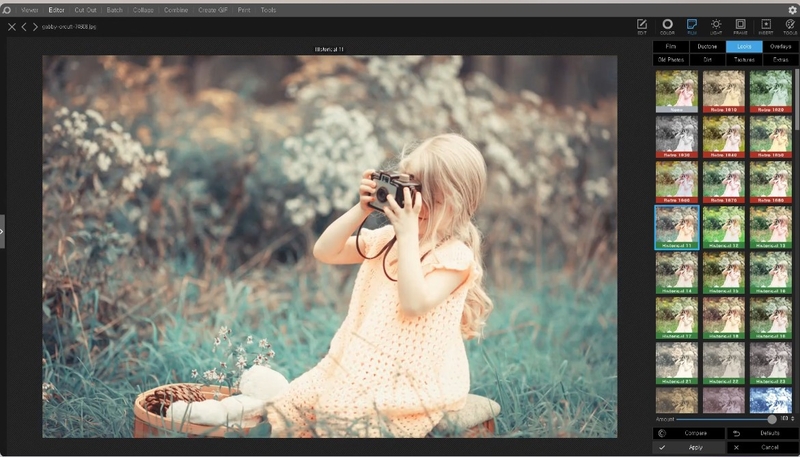
Task: Open the Create GIF menu
Action: pyautogui.click(x=212, y=9)
